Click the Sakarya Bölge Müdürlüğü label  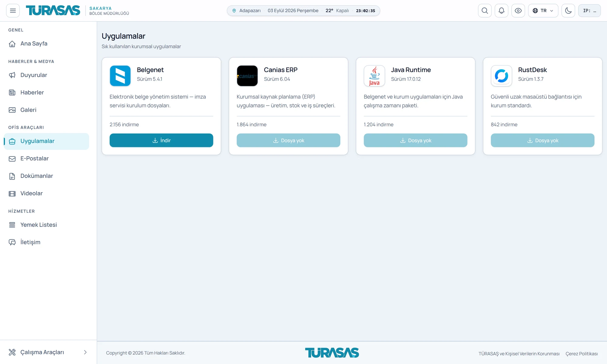(109, 11)
